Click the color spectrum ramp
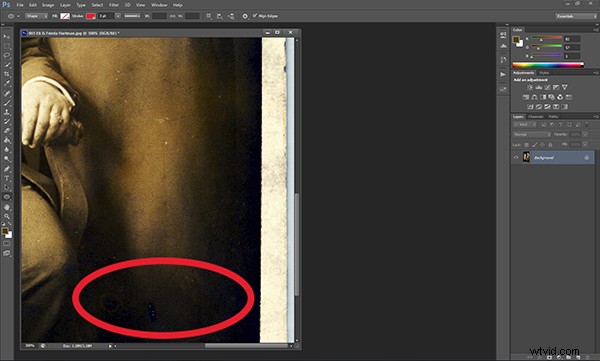 pyautogui.click(x=548, y=65)
